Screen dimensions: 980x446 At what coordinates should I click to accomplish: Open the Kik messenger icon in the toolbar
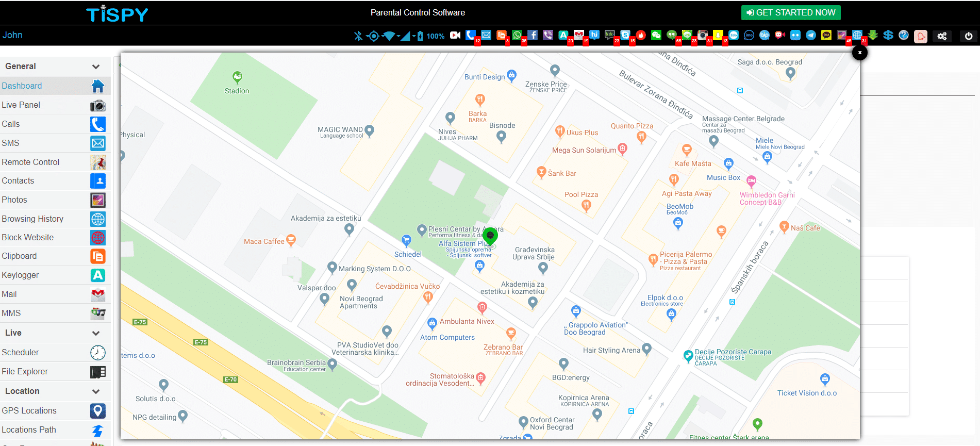(x=610, y=35)
